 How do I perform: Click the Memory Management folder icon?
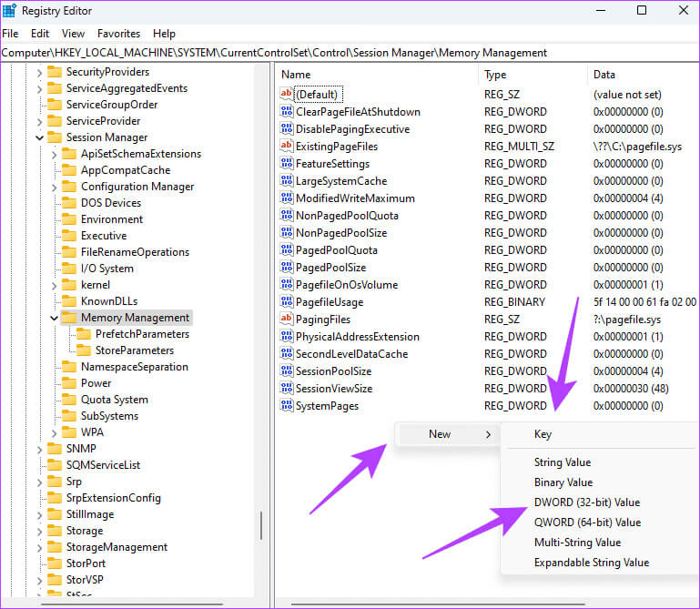69,318
